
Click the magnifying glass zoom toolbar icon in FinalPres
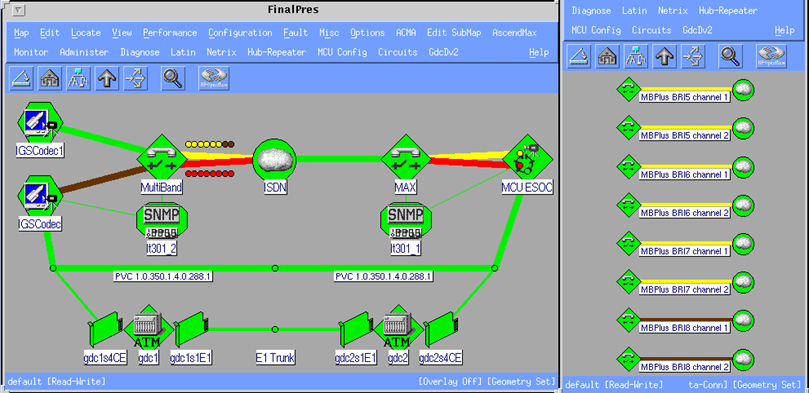[173, 78]
